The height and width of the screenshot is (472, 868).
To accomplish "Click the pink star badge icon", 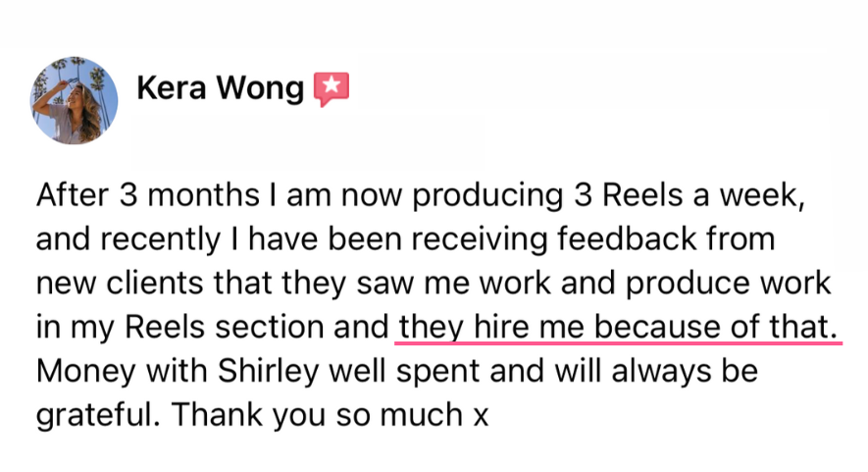I will [331, 89].
